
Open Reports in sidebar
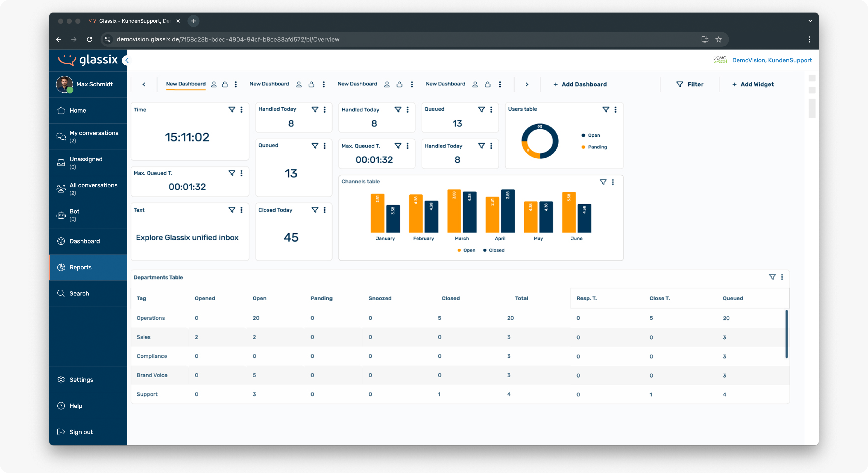tap(88, 267)
